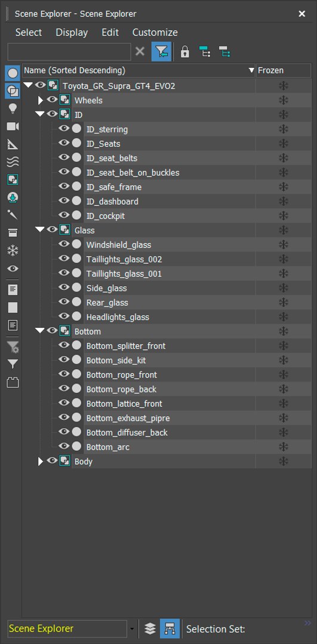Open the Customize menu
Screen dimensions: 317x644
point(155,32)
